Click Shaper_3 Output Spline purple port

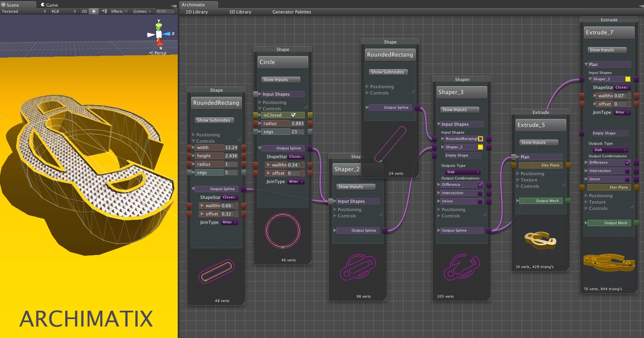489,230
